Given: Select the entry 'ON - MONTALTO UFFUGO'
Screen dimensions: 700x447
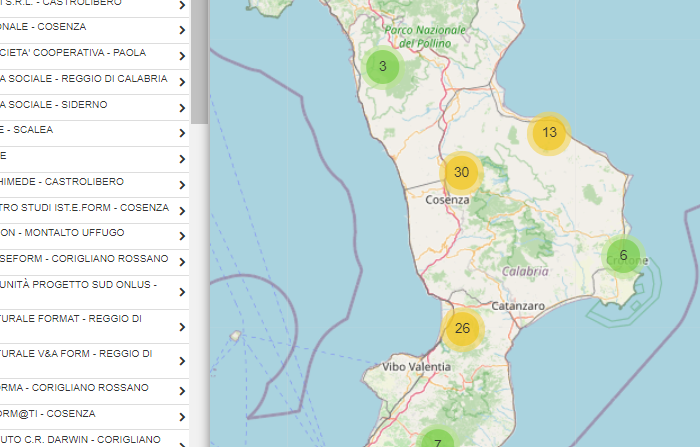Looking at the screenshot, I should 94,236.
